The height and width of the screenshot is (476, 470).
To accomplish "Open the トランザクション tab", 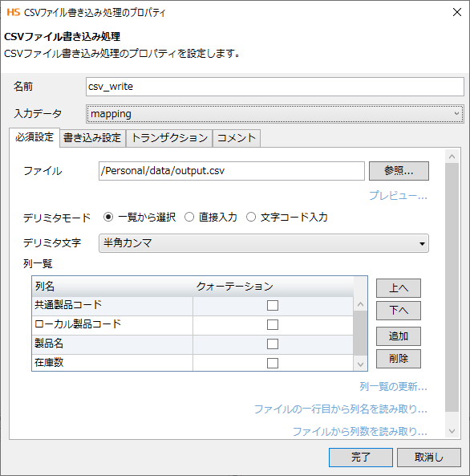I will [x=169, y=138].
